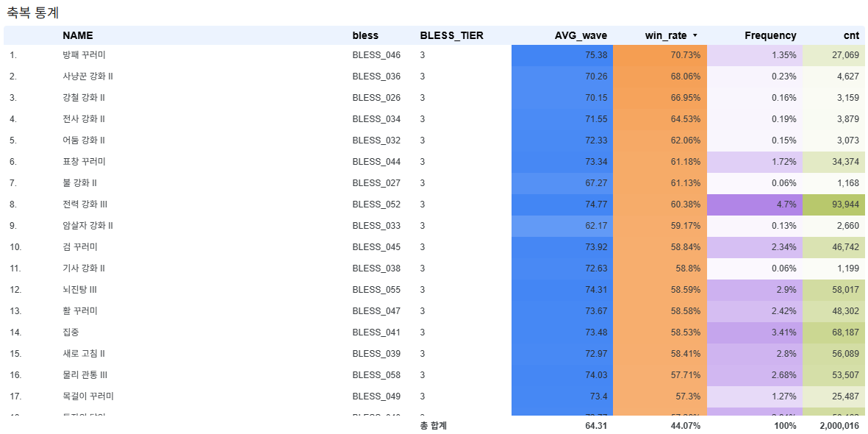Click the 총 합계 total row label
Image resolution: width=868 pixels, height=434 pixels.
coord(433,425)
